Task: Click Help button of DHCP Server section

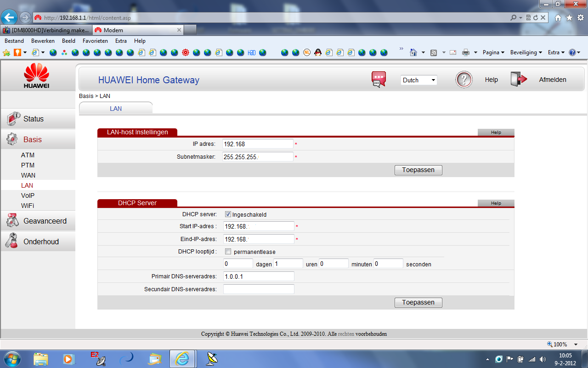Action: pyautogui.click(x=496, y=203)
